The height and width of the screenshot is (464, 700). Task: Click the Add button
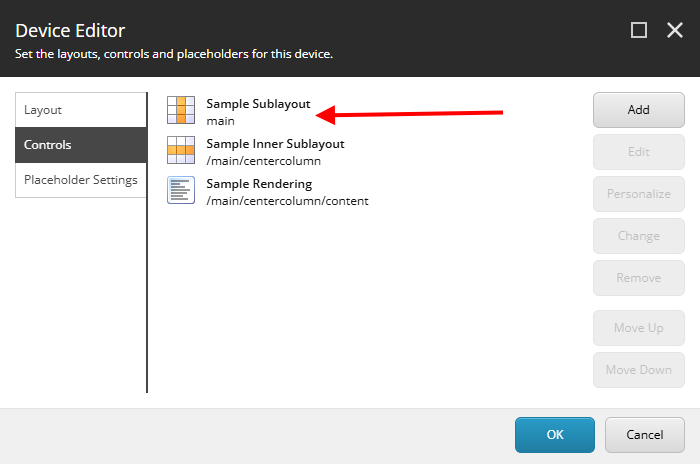pos(638,110)
